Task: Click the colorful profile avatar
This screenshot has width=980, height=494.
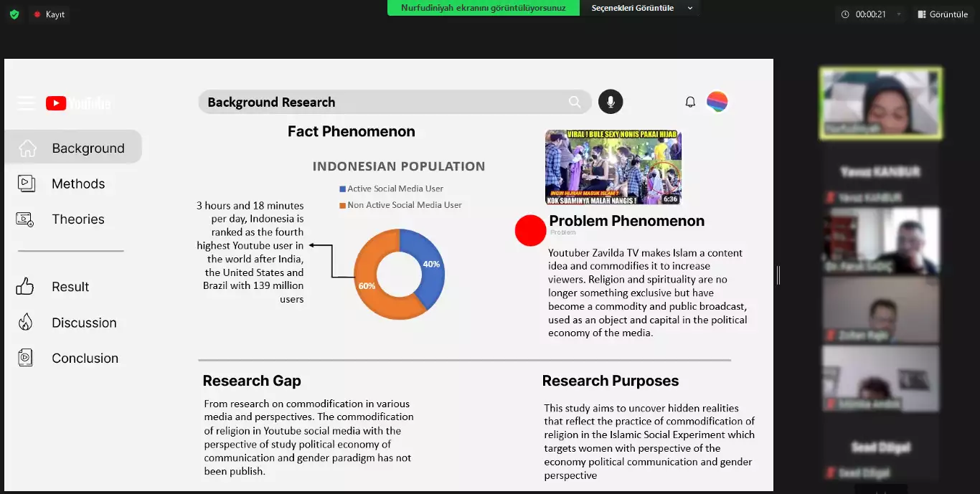Action: 717,102
